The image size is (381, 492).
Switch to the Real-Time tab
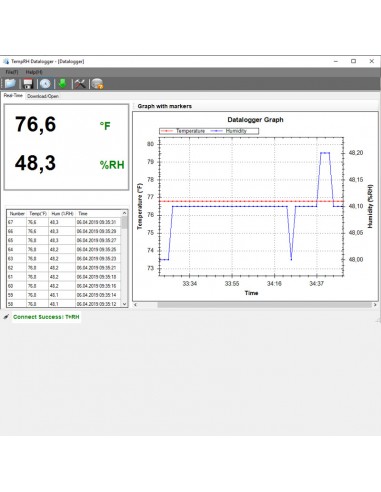tap(13, 96)
